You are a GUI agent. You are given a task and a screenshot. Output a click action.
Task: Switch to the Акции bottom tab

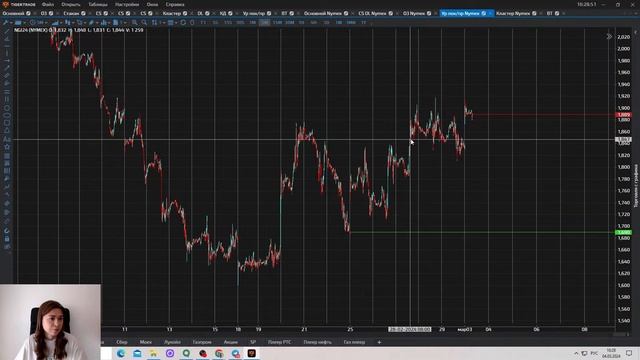pyautogui.click(x=231, y=342)
